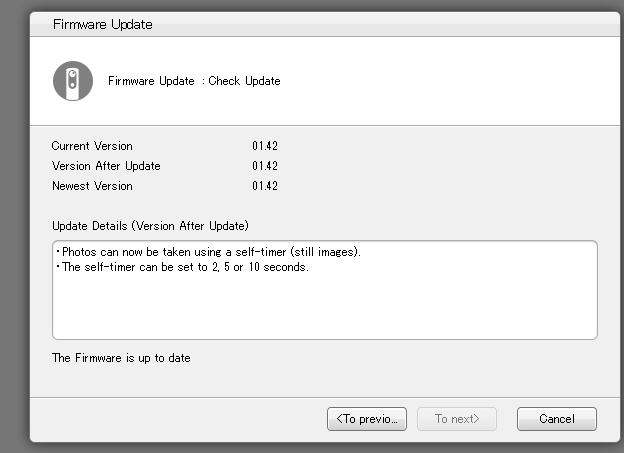Click the Version After Update label

coord(106,166)
